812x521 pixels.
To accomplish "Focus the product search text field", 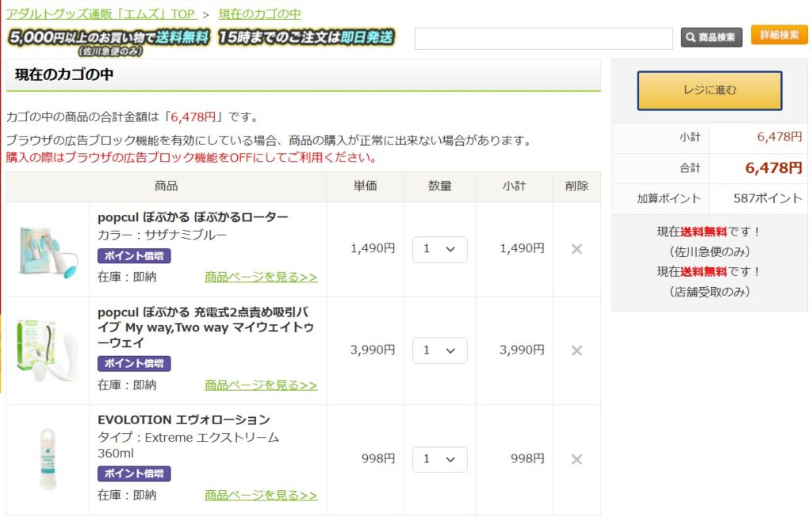I will pyautogui.click(x=543, y=38).
